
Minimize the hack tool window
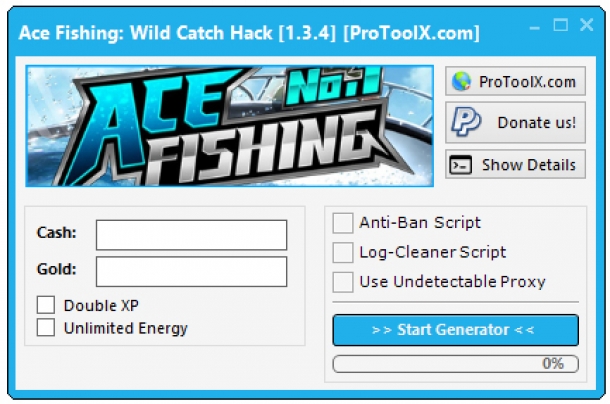coord(535,27)
